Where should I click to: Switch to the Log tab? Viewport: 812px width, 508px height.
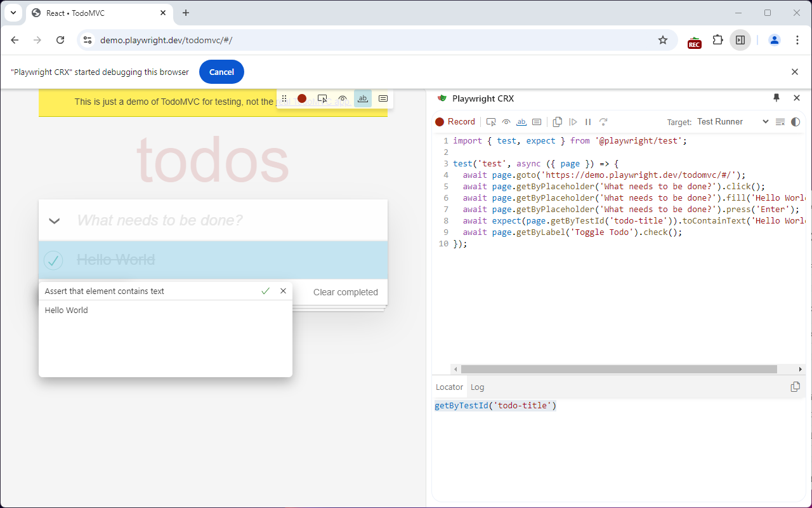(x=477, y=387)
